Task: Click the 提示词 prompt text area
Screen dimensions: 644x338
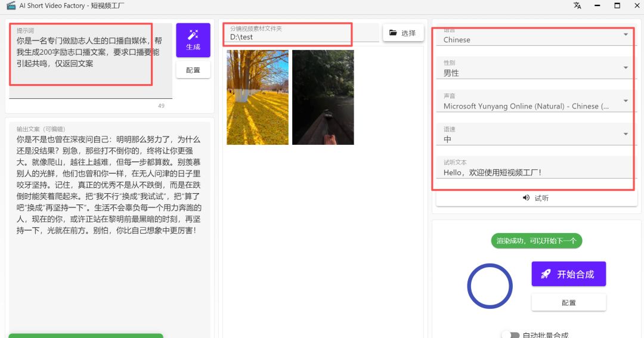Action: 91,61
